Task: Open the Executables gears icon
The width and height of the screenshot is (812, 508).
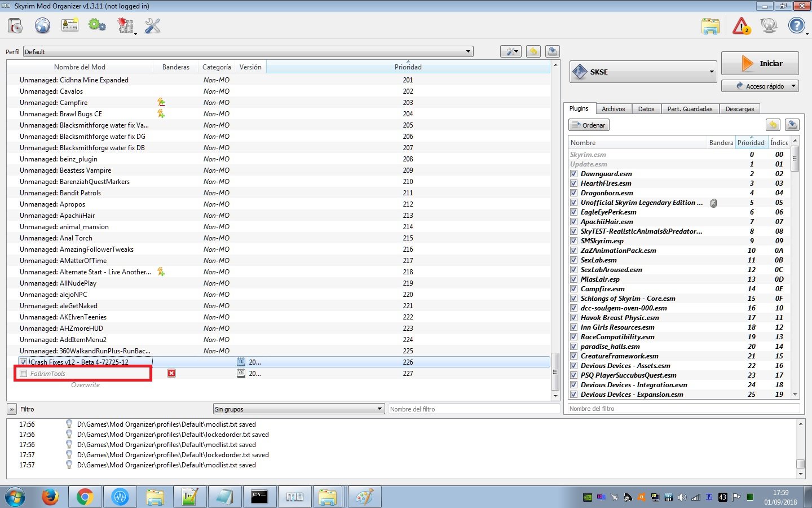Action: coord(97,26)
